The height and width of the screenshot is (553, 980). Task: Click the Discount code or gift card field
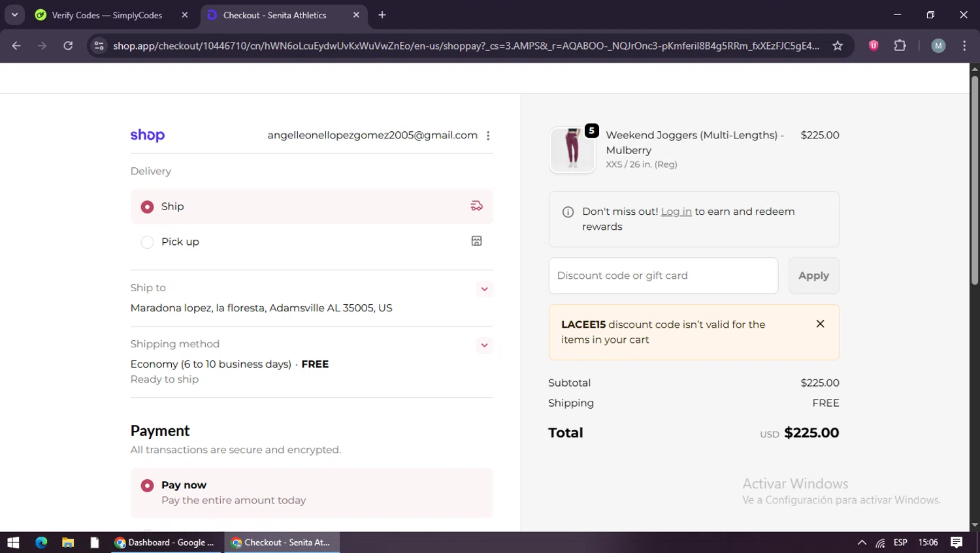tap(663, 276)
